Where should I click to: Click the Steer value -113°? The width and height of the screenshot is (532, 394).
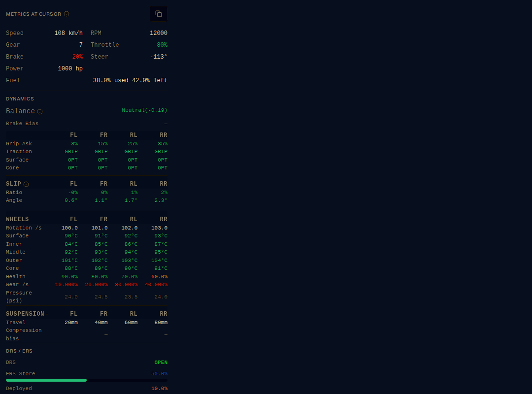[159, 57]
